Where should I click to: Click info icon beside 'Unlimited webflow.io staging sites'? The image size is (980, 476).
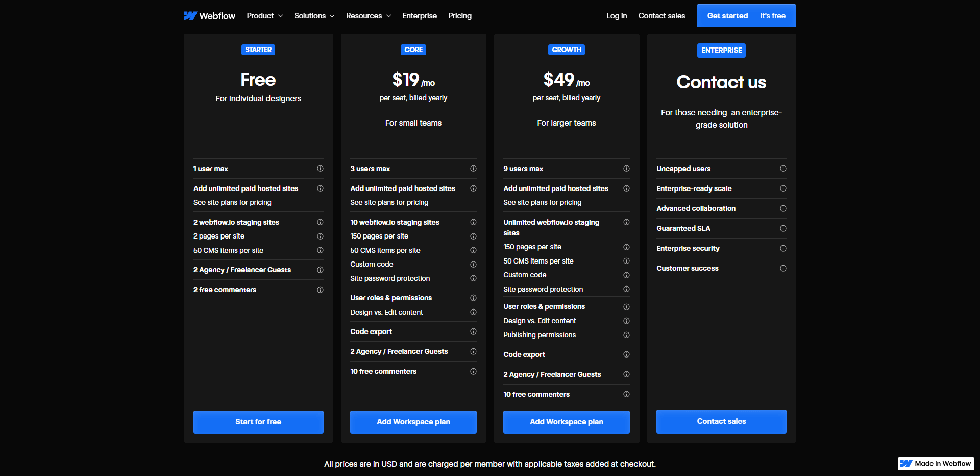(626, 222)
